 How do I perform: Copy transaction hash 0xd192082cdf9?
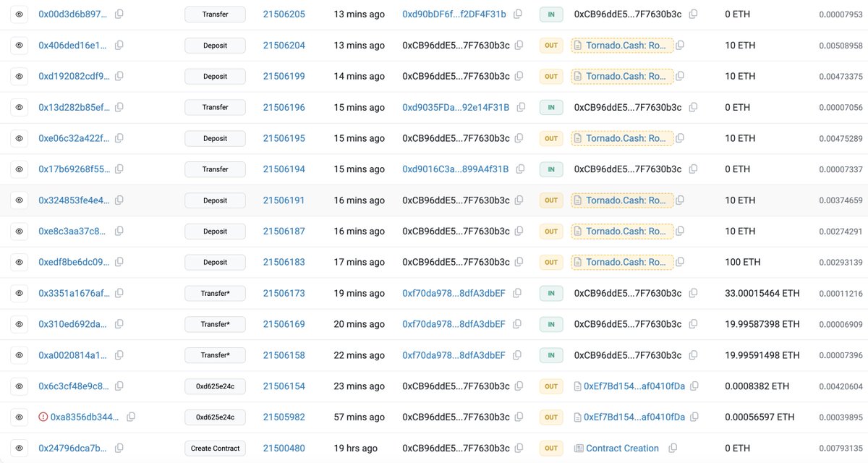pyautogui.click(x=119, y=76)
